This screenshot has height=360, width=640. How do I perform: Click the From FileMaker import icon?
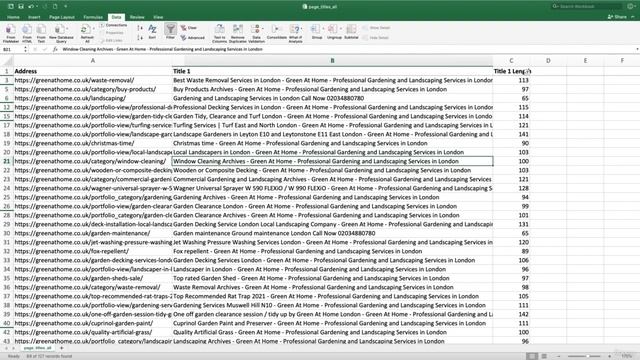click(11, 30)
